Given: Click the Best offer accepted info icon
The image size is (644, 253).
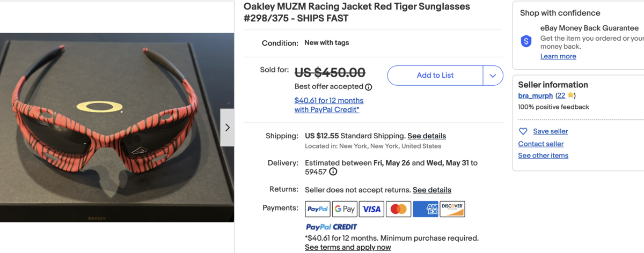Looking at the screenshot, I should pyautogui.click(x=369, y=87).
